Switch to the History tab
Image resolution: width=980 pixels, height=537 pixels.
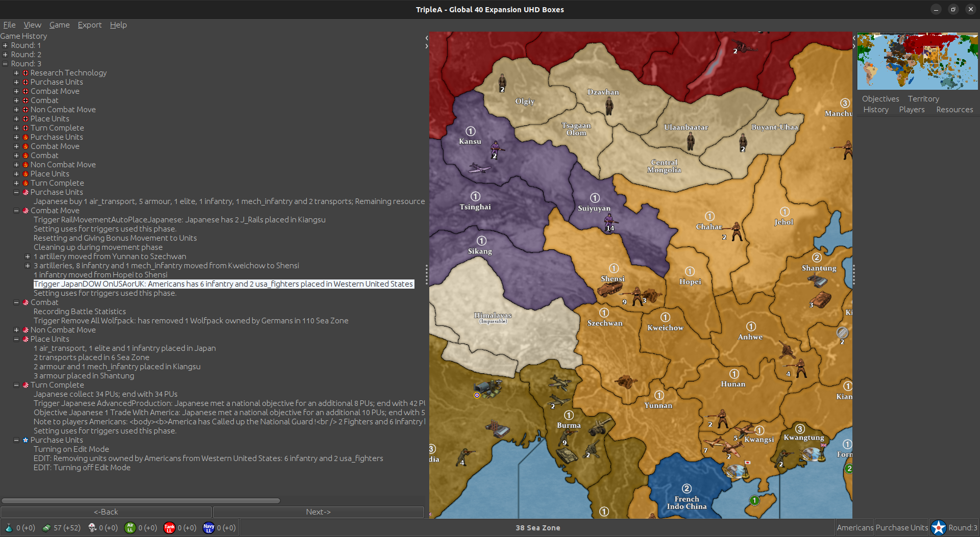click(x=876, y=110)
